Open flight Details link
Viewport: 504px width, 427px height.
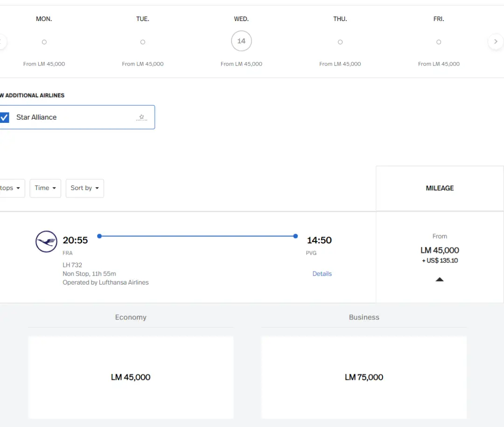click(322, 274)
